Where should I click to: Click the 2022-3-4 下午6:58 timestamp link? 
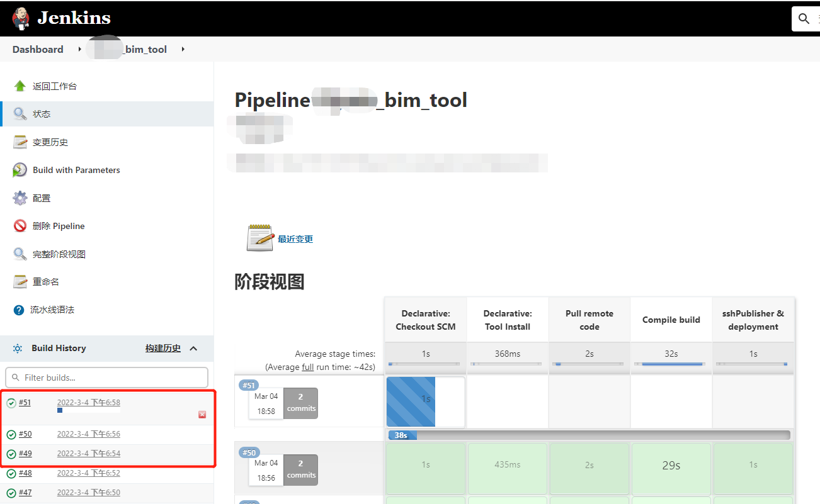click(x=89, y=403)
